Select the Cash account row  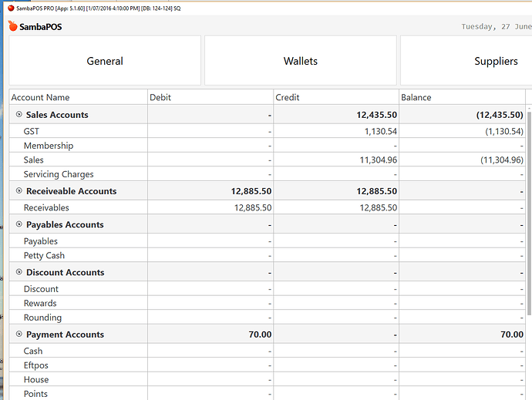267,351
